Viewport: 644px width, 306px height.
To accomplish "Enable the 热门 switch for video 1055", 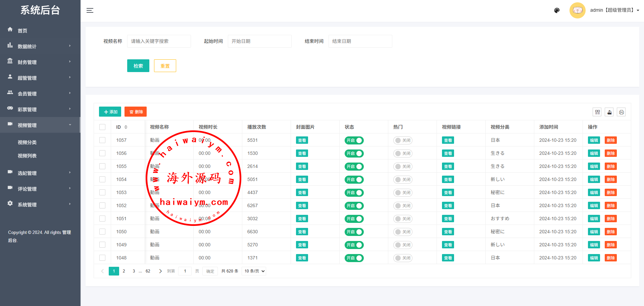I will click(x=403, y=167).
